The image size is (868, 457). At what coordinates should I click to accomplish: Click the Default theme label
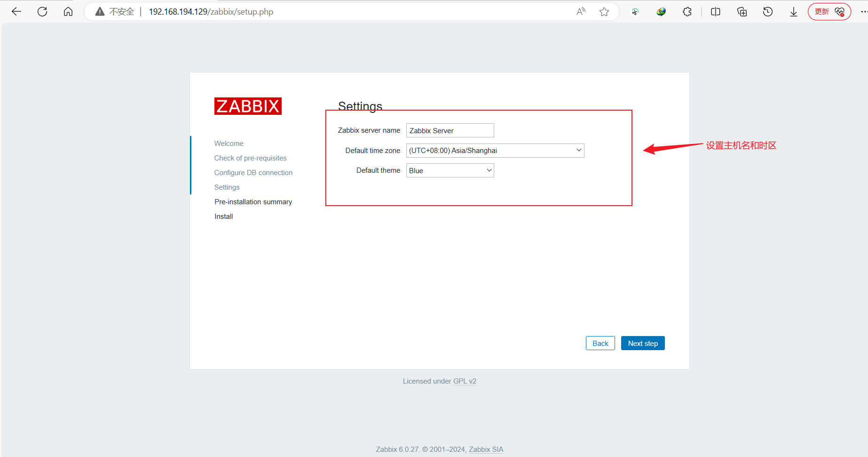379,170
